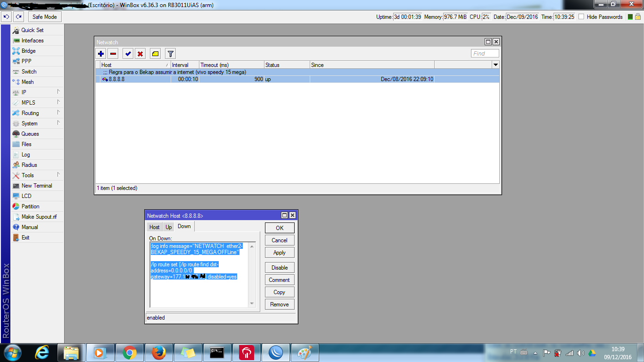Click Make Supout.rif in the sidebar
The image size is (644, 362).
37,217
